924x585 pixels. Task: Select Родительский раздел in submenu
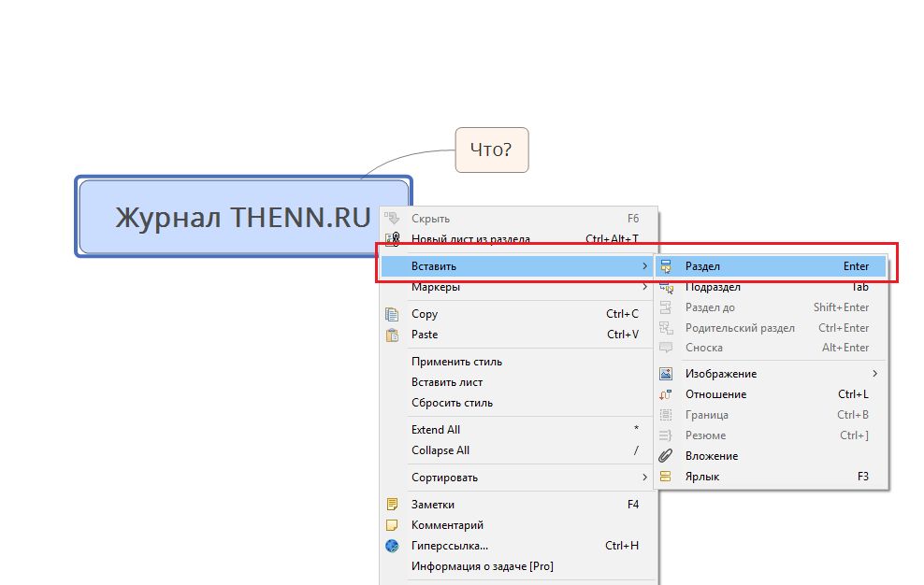tap(771, 328)
